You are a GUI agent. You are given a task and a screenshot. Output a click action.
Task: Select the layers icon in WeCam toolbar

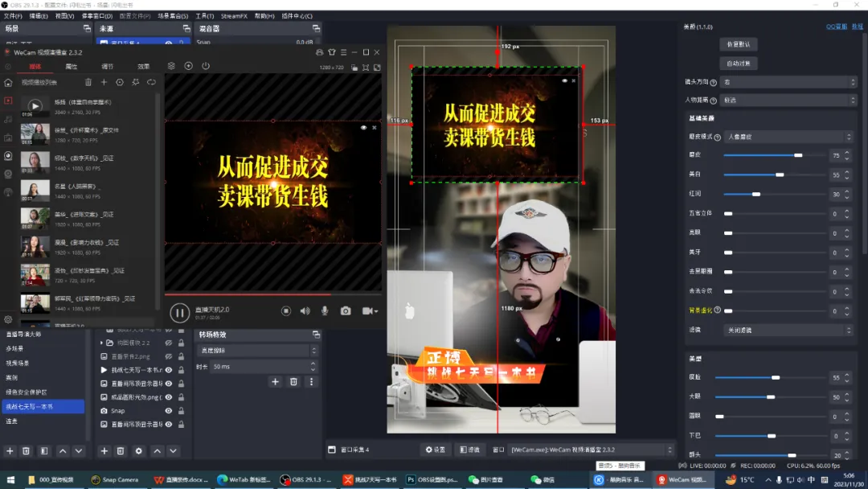coord(171,66)
